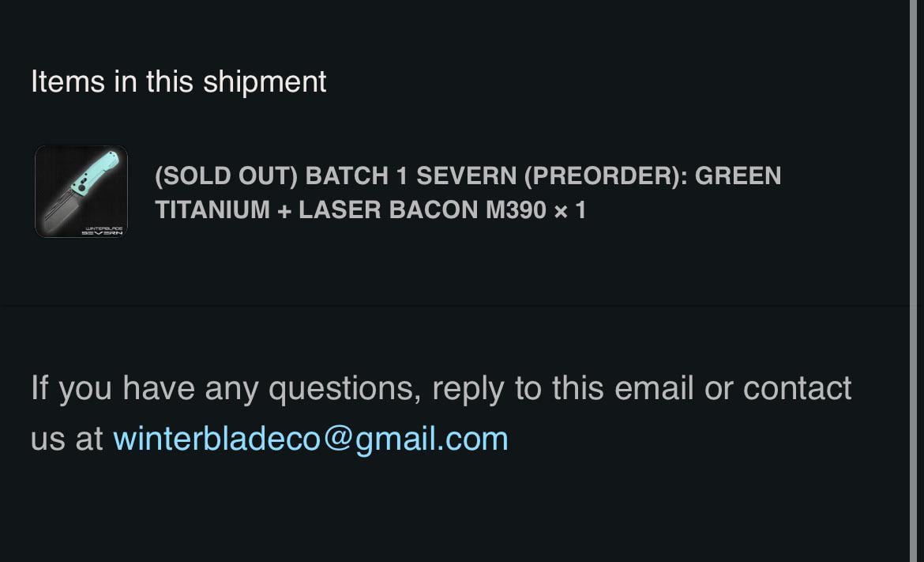The image size is (924, 562).
Task: Click the "(PREORDER)" label in product name
Action: click(x=606, y=175)
